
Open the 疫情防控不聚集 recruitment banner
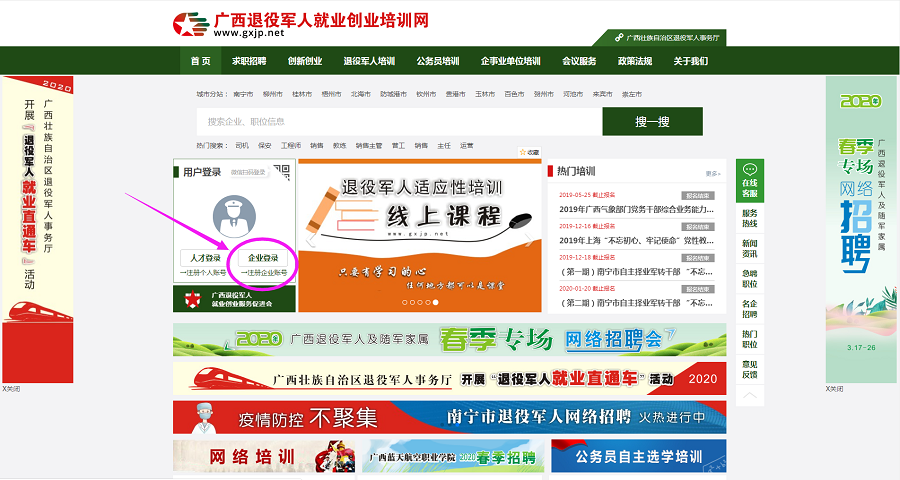click(449, 417)
